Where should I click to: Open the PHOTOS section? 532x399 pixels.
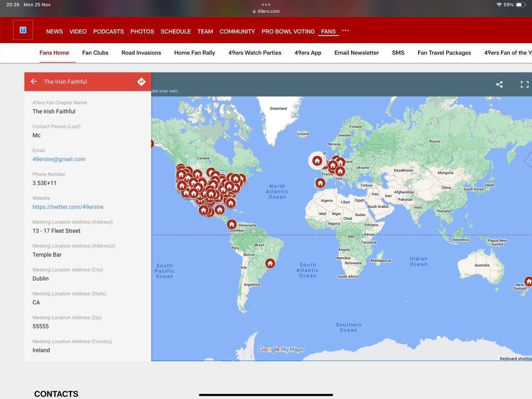coord(142,32)
